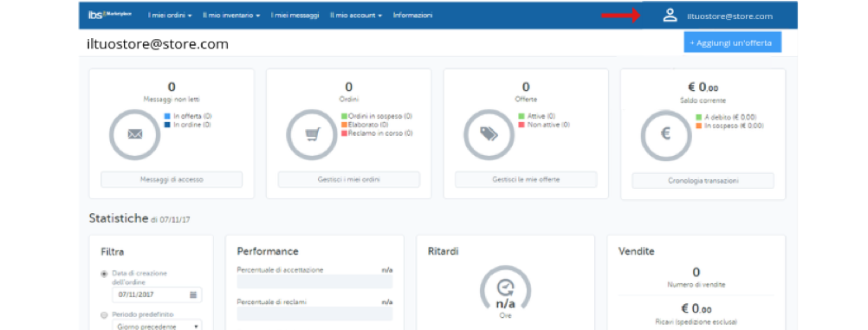Click 'Non attive (0)' red legend swatch
The width and height of the screenshot is (868, 330).
point(521,125)
